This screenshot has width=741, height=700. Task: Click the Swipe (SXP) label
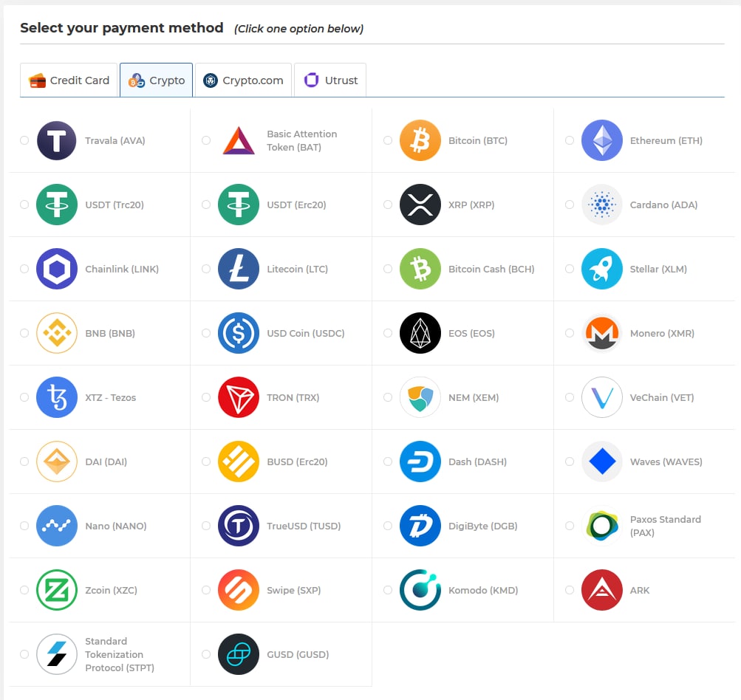pyautogui.click(x=294, y=591)
